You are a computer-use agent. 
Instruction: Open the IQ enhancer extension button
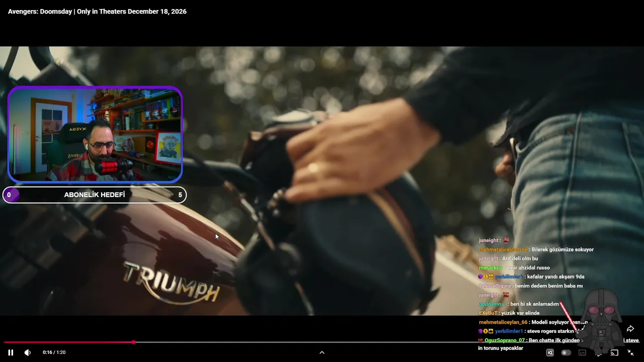(550, 352)
